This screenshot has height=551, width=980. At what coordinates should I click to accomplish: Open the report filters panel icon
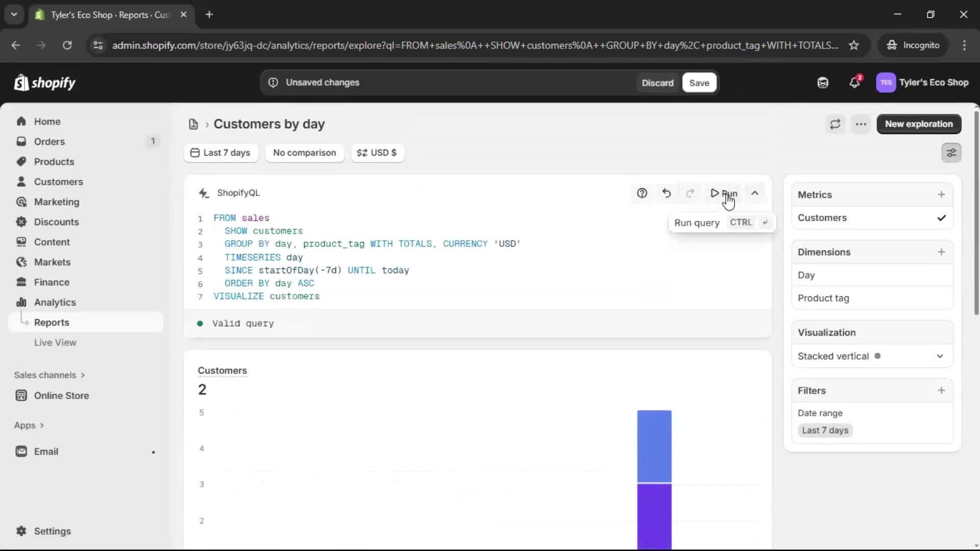(951, 153)
